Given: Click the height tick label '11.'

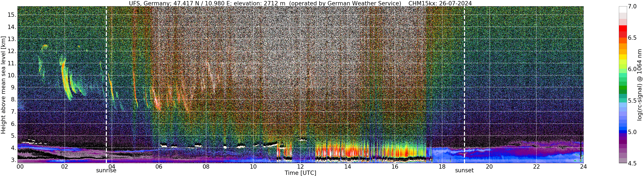Looking at the screenshot, I should tap(12, 63).
